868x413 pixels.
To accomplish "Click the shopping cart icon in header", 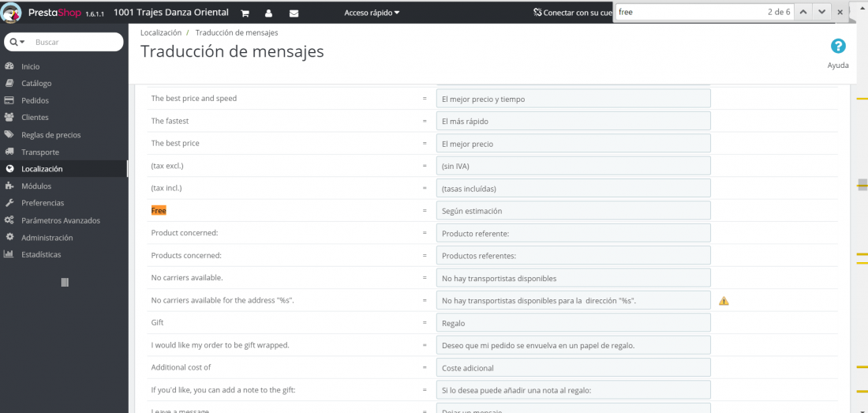I will pos(245,13).
